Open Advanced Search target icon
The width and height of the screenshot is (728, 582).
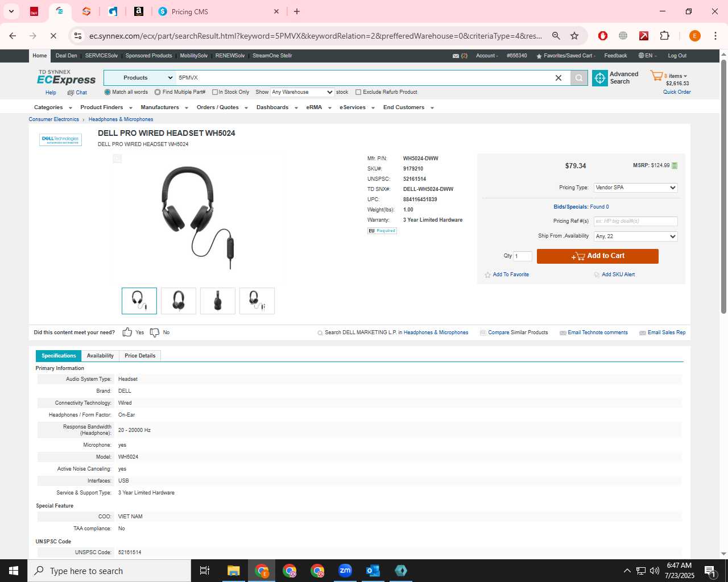point(599,78)
